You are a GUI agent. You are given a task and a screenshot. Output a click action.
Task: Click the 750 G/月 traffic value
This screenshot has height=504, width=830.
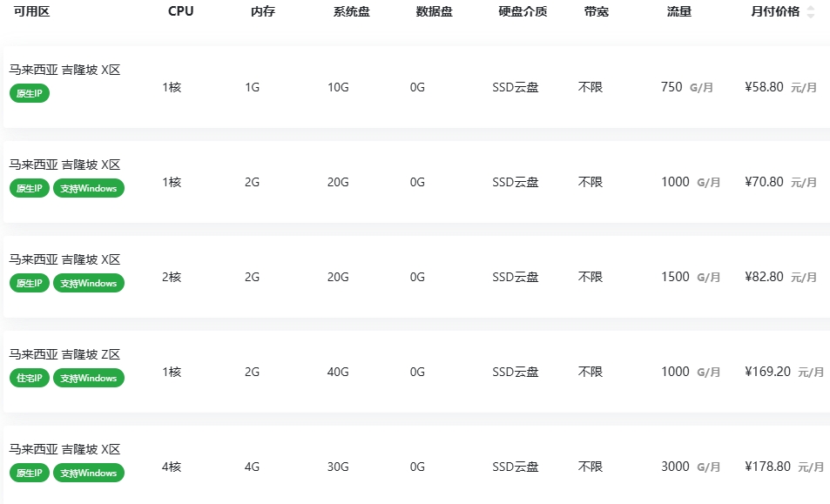tap(686, 87)
